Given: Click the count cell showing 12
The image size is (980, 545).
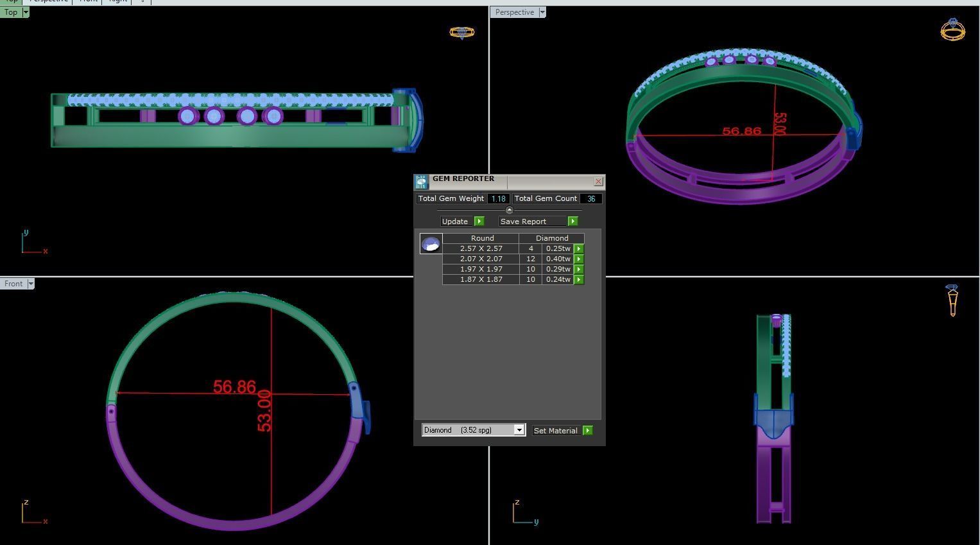Looking at the screenshot, I should [531, 259].
